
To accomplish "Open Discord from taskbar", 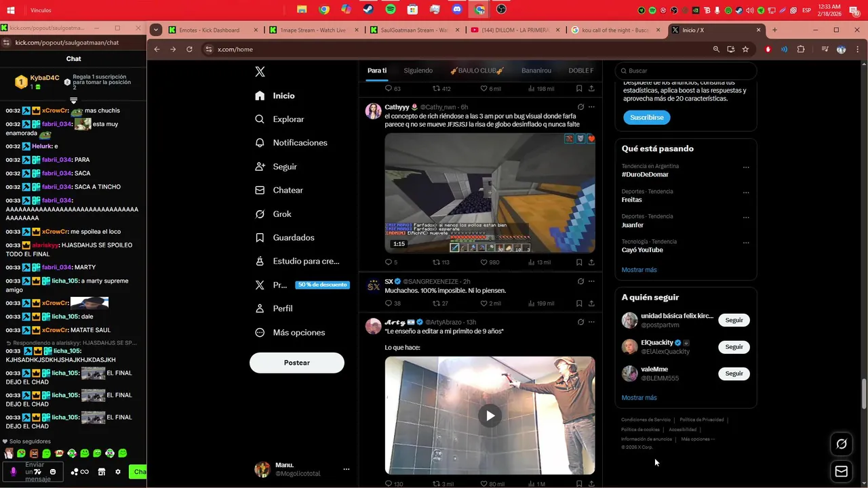I will coord(457,9).
